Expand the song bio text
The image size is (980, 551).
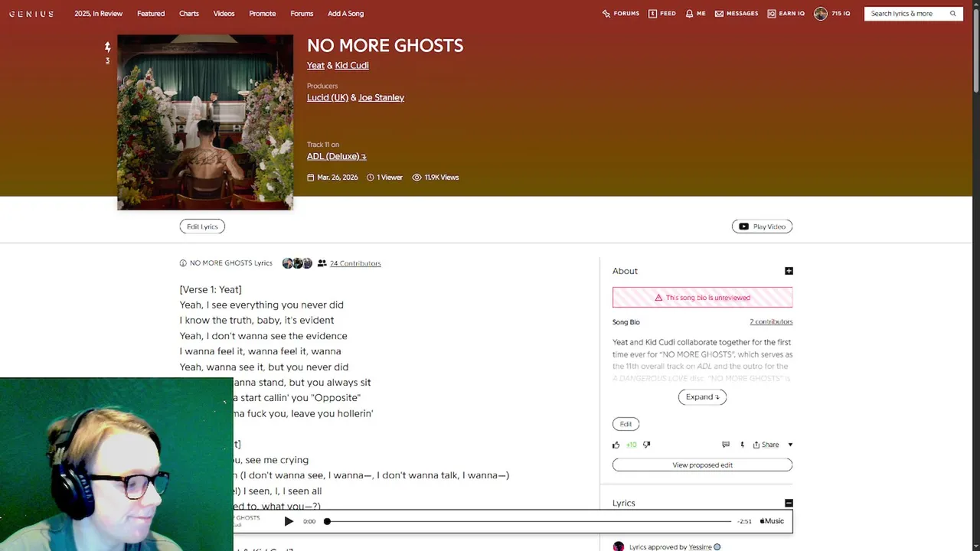702,397
